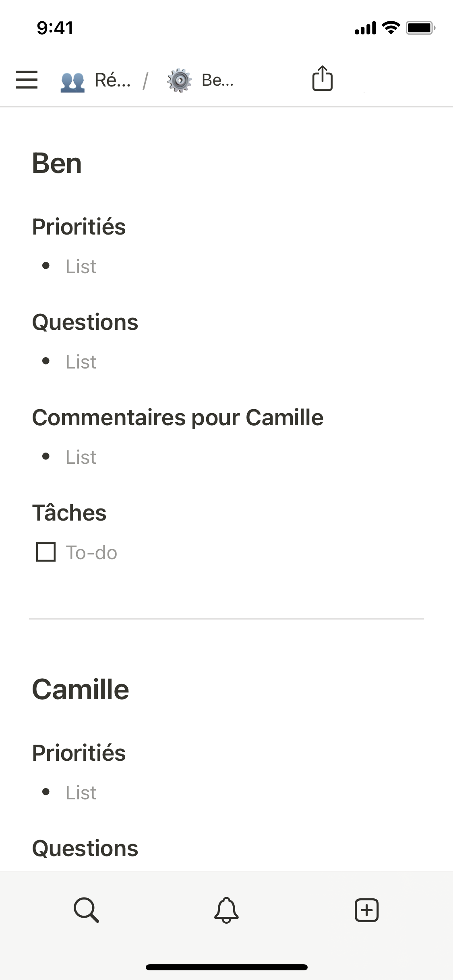Tap the Ben heading
The width and height of the screenshot is (453, 980).
[x=57, y=164]
